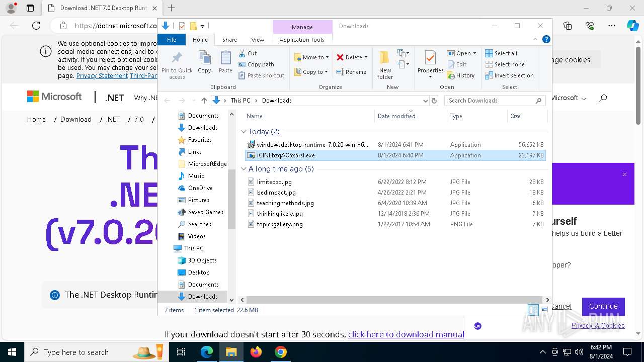Viewport: 644px width, 362px height.
Task: Select This PC in navigation pane
Action: 193,248
